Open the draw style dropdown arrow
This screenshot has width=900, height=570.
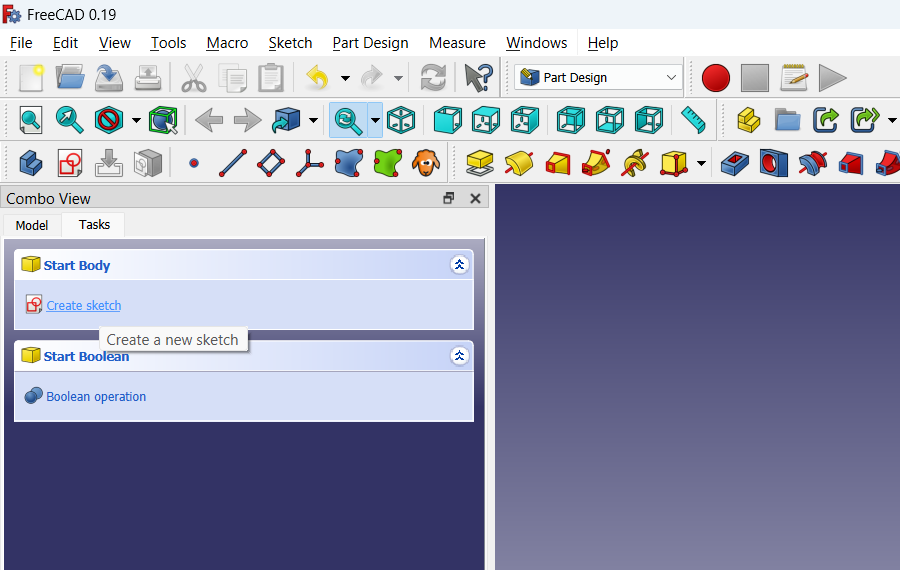pyautogui.click(x=136, y=121)
